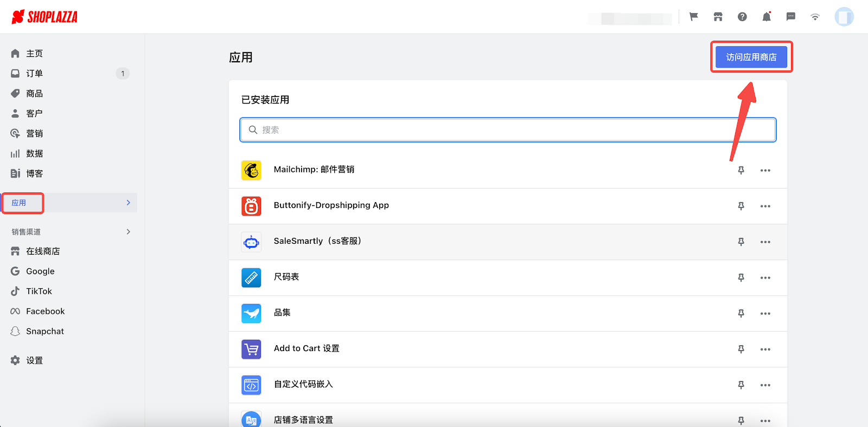Open more options for 品集

click(x=765, y=313)
